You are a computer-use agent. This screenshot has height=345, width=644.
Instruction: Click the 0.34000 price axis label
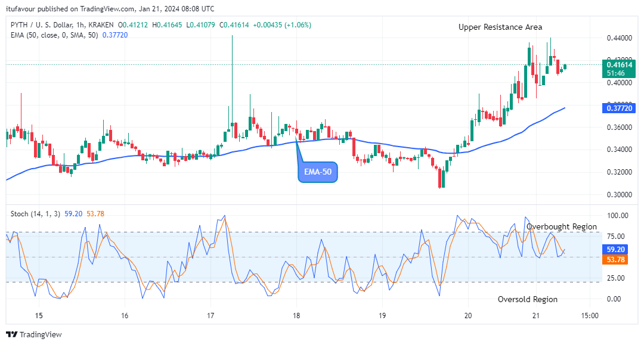620,150
